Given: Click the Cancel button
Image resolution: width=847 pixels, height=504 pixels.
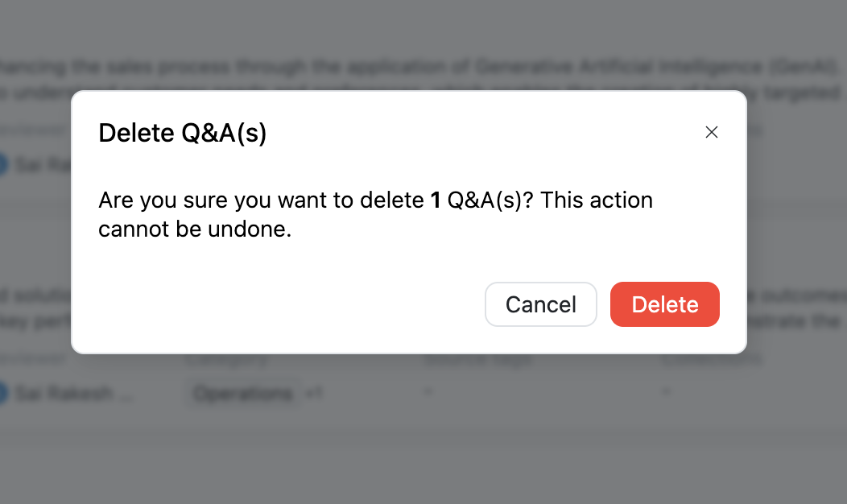Looking at the screenshot, I should (x=540, y=304).
